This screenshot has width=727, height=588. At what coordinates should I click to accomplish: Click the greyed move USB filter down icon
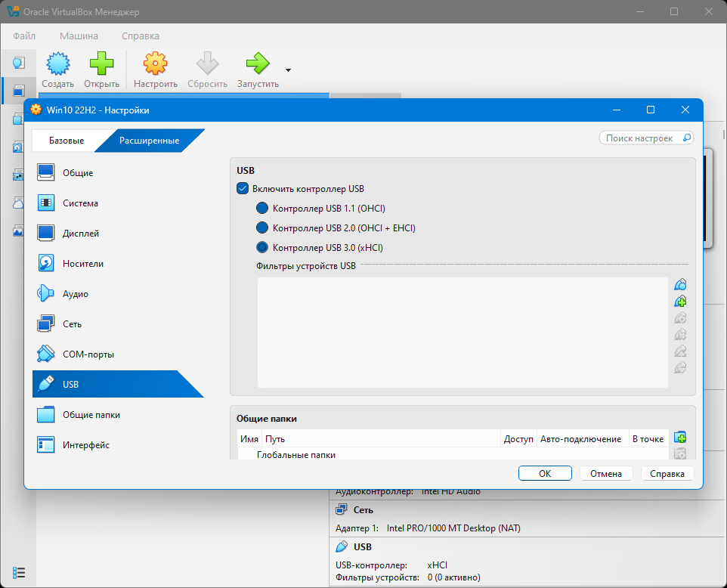[x=680, y=368]
